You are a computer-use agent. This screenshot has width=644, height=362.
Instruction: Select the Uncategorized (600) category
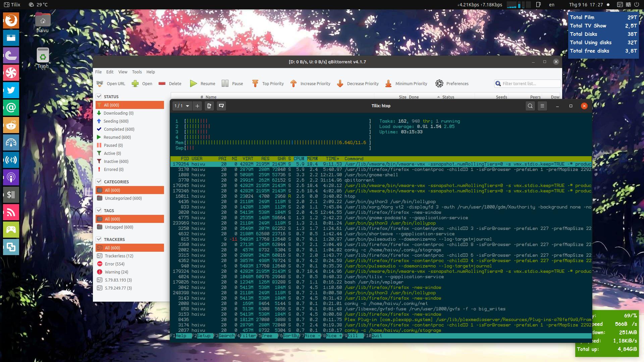point(130,198)
